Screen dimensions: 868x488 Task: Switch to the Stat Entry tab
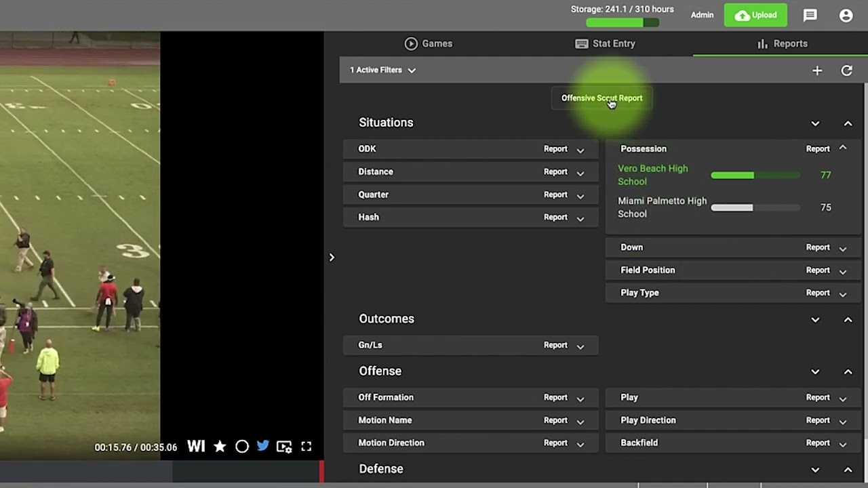pyautogui.click(x=605, y=43)
